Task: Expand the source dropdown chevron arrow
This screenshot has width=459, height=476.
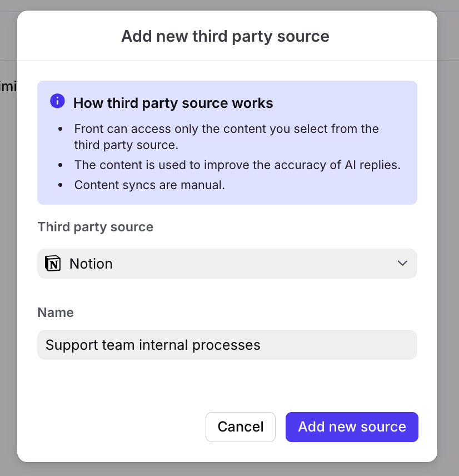Action: (x=402, y=264)
